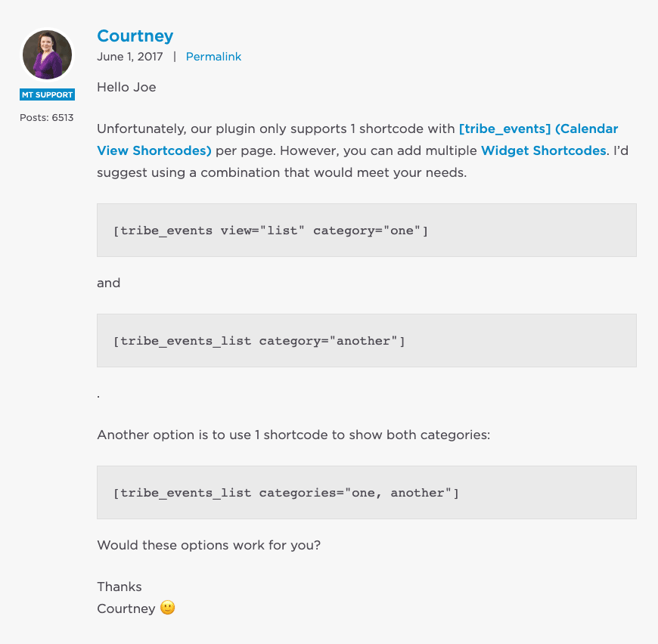Open the Courtney author name link
Image resolution: width=658 pixels, height=644 pixels.
click(x=135, y=36)
